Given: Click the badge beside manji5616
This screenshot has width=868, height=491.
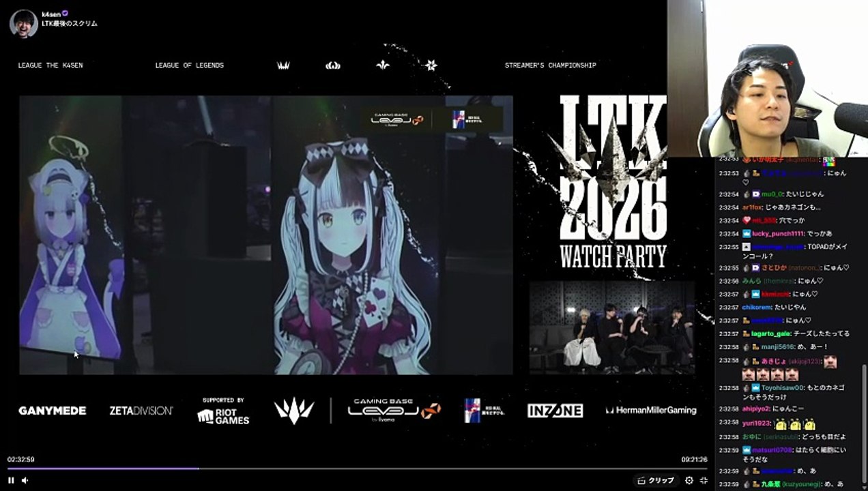Looking at the screenshot, I should click(756, 347).
